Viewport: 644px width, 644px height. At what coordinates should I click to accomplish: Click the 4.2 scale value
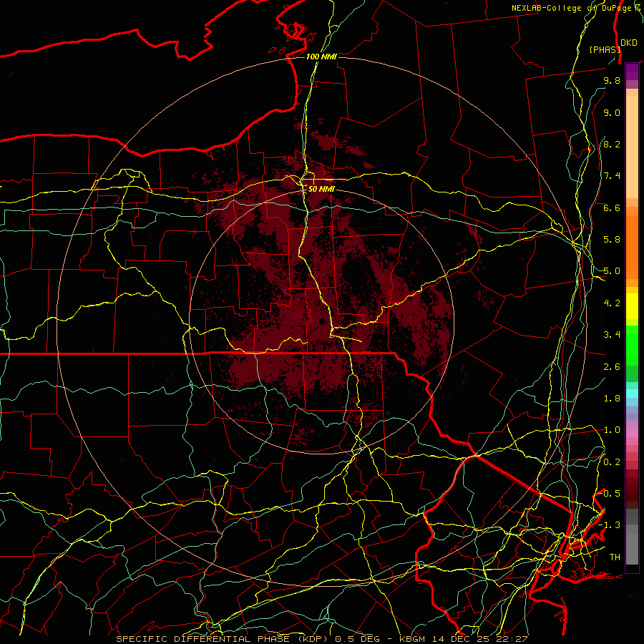pyautogui.click(x=612, y=303)
